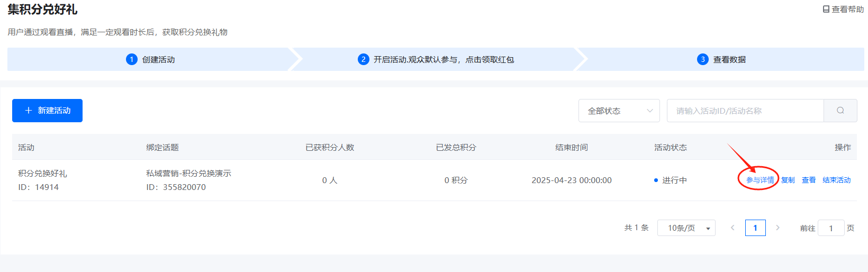Select step 1 创建活动
Viewport: 868px width, 272px height.
point(150,59)
